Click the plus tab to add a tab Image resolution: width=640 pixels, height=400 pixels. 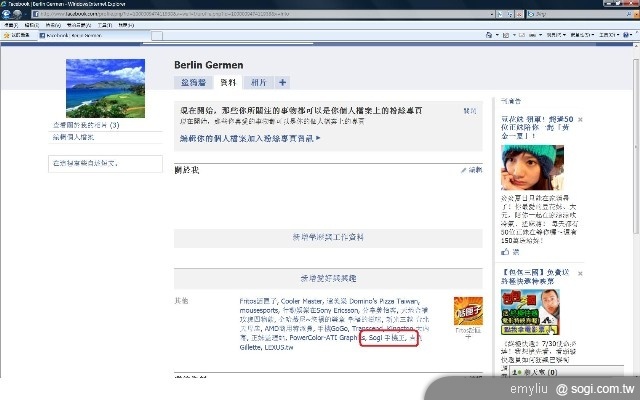click(x=283, y=82)
